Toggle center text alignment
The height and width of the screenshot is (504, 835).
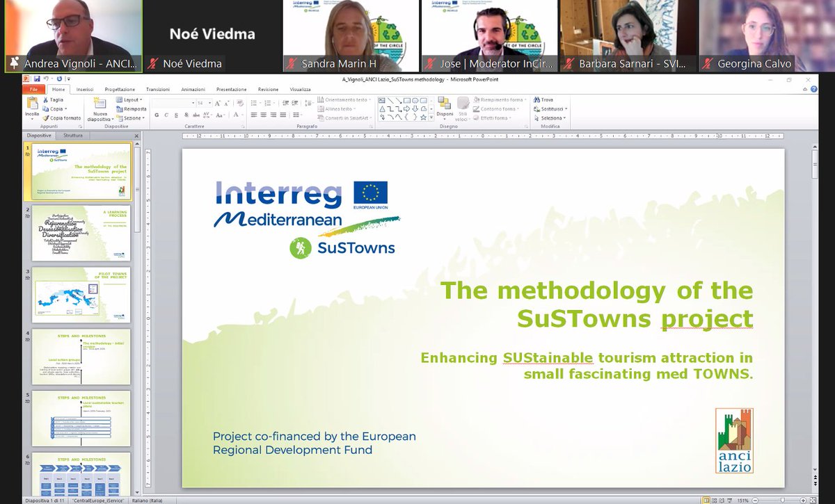[x=264, y=115]
